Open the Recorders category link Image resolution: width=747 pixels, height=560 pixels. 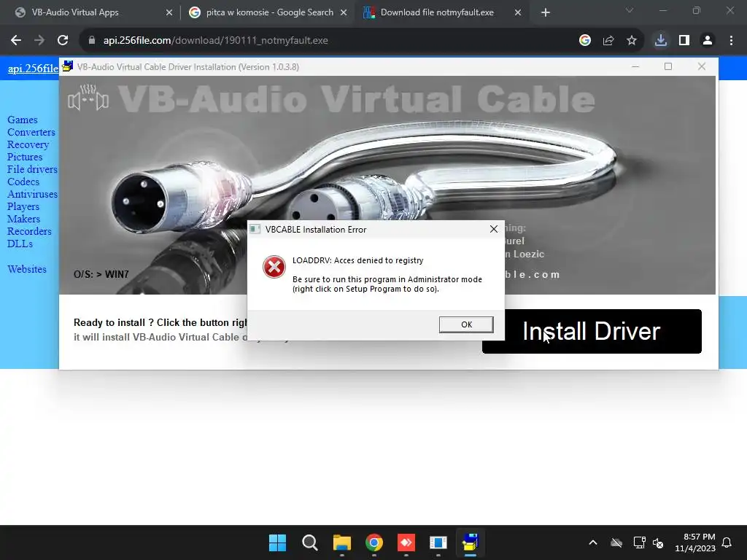tap(29, 231)
